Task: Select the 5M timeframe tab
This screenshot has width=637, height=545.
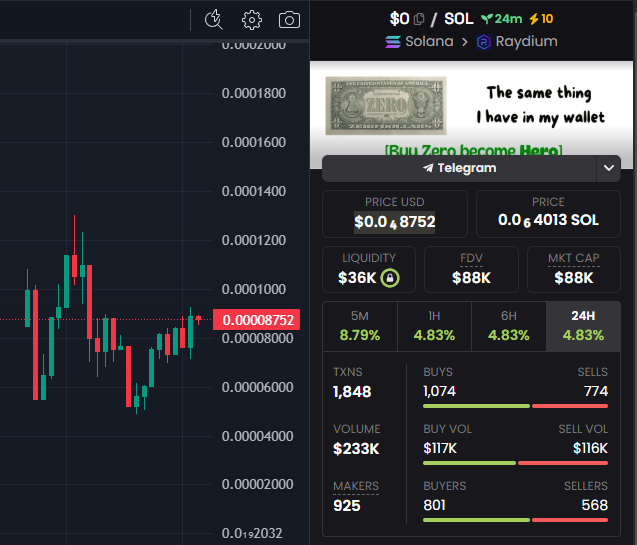Action: [360, 327]
